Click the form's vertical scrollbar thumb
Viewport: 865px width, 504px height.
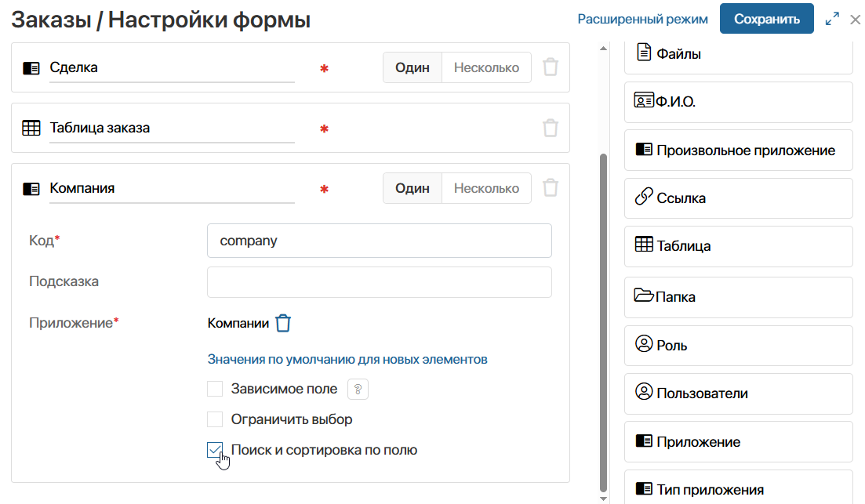point(604,322)
